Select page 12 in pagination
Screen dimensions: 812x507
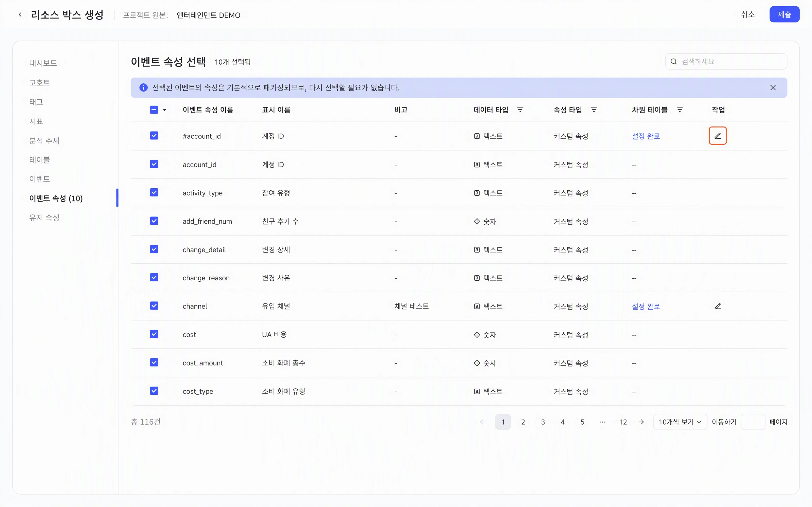pyautogui.click(x=623, y=422)
